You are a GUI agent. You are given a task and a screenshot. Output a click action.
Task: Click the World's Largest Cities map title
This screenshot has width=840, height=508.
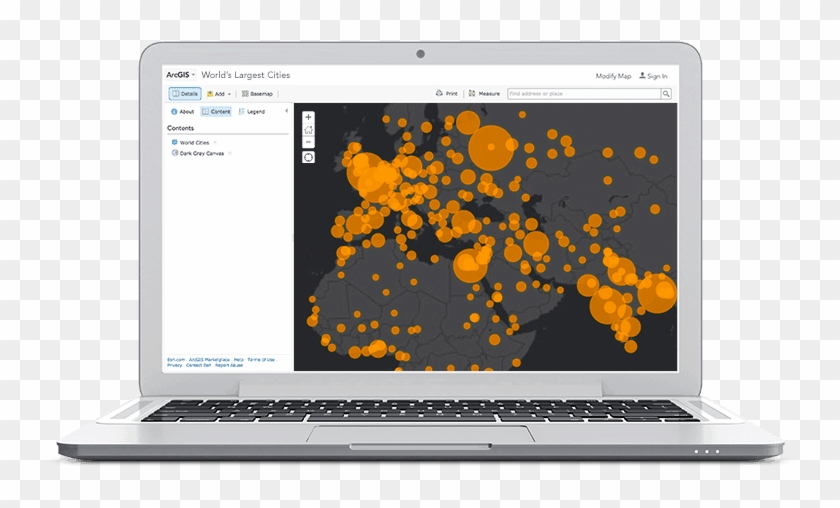click(x=245, y=75)
